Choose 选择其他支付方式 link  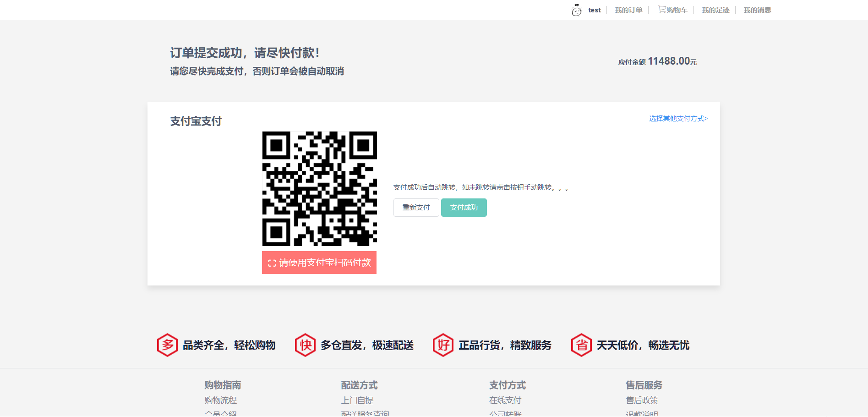point(678,119)
